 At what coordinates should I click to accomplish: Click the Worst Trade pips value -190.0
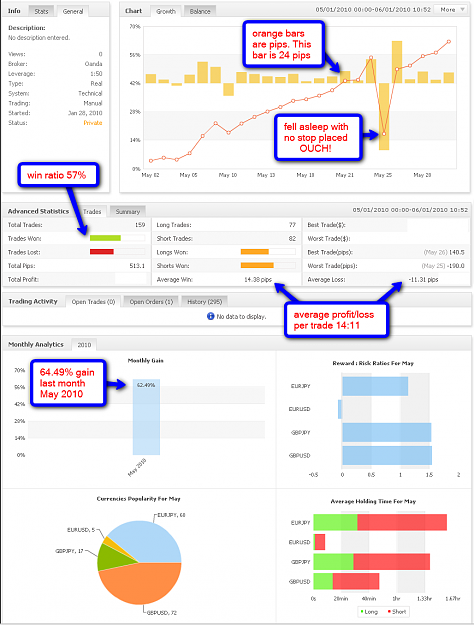pos(455,265)
